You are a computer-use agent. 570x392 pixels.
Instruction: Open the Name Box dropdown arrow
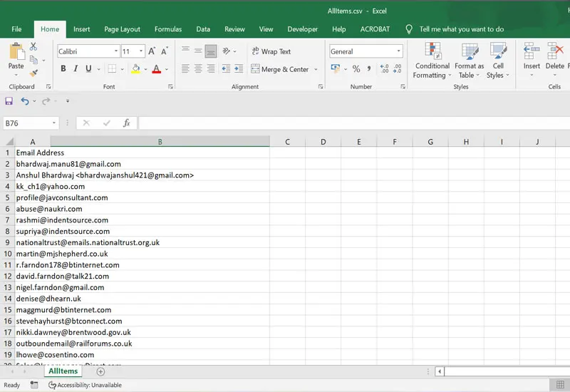pos(54,123)
